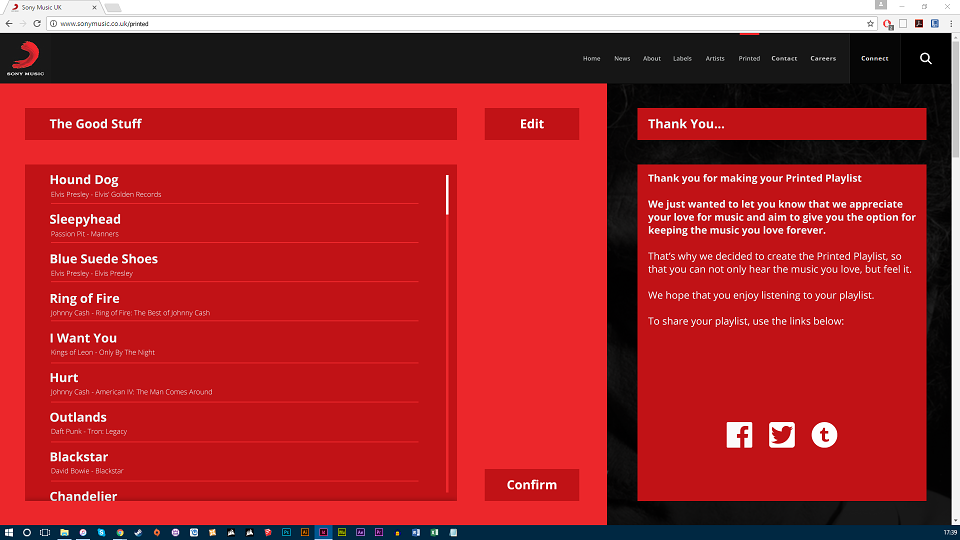Launch Illustrator from taskbar
This screenshot has width=960, height=540.
[305, 533]
